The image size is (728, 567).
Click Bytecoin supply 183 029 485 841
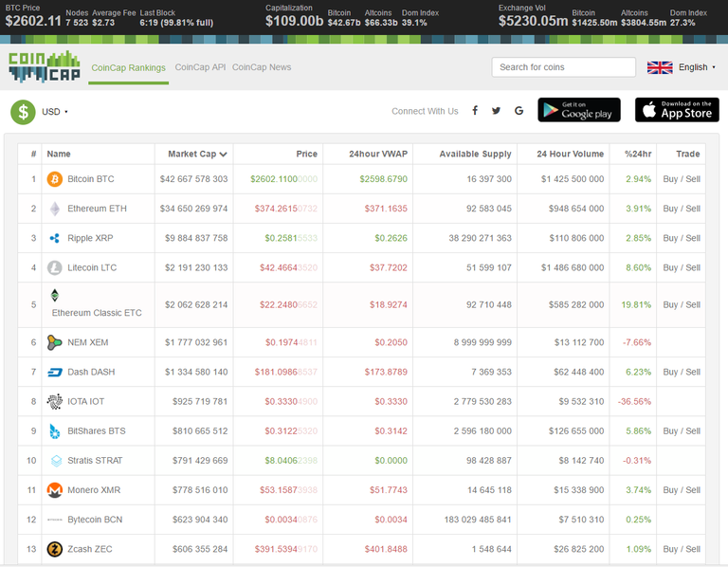478,520
